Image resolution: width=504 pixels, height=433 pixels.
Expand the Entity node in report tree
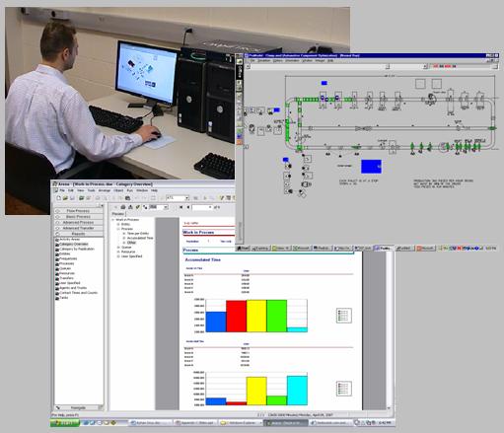(118, 224)
